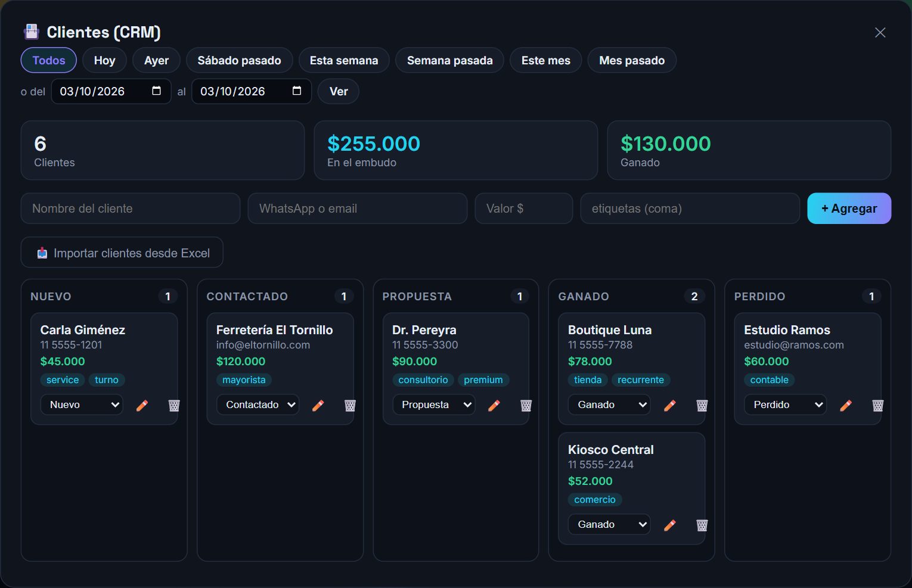Open calendar picker for the start date
912x588 pixels.
click(x=157, y=91)
